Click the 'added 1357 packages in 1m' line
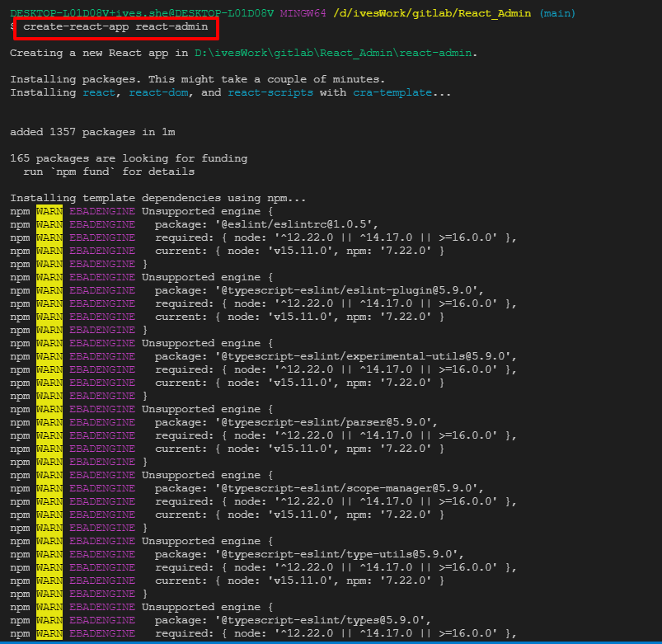Screen dimensions: 662x644 click(x=92, y=132)
